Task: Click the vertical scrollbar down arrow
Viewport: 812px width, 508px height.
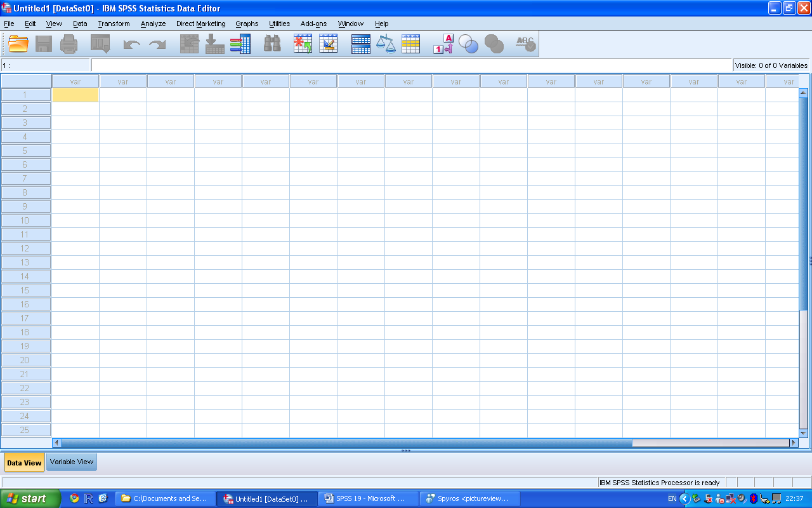Action: coord(804,433)
